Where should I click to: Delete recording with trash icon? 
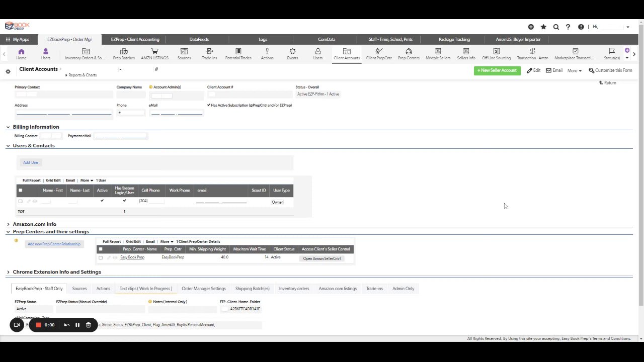89,325
